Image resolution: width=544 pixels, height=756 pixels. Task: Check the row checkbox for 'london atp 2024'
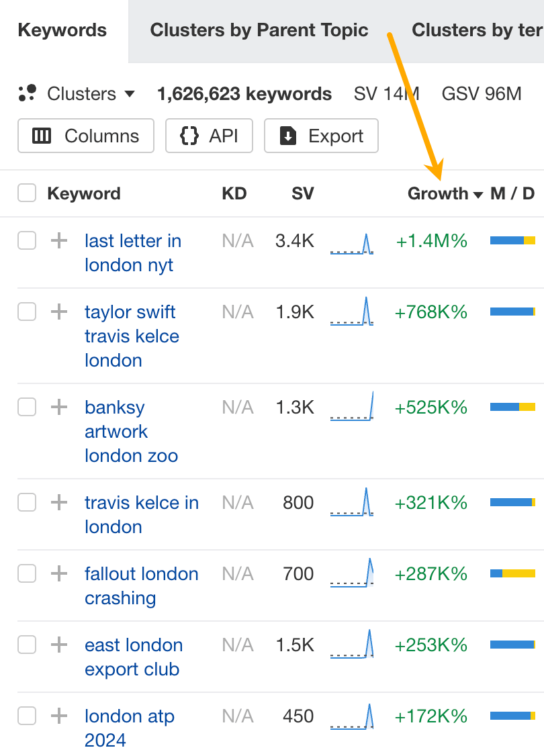26,716
